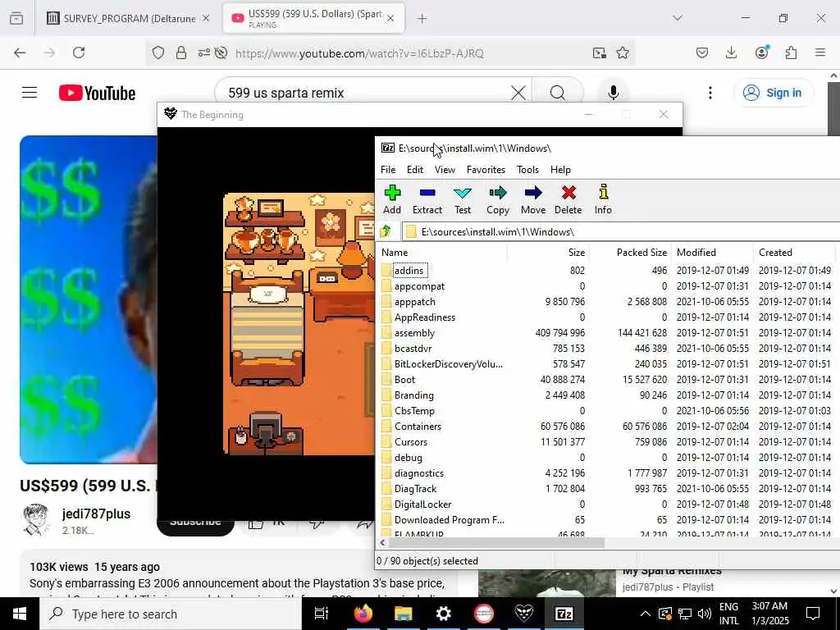This screenshot has width=840, height=630.
Task: Select the BitLockerDiscoveryVolu... folder
Action: [x=448, y=363]
